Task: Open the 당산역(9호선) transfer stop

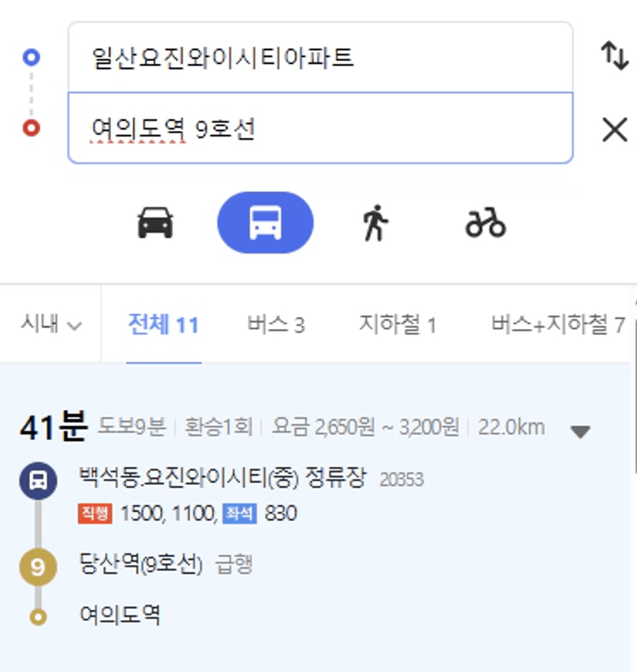Action: coord(140,564)
